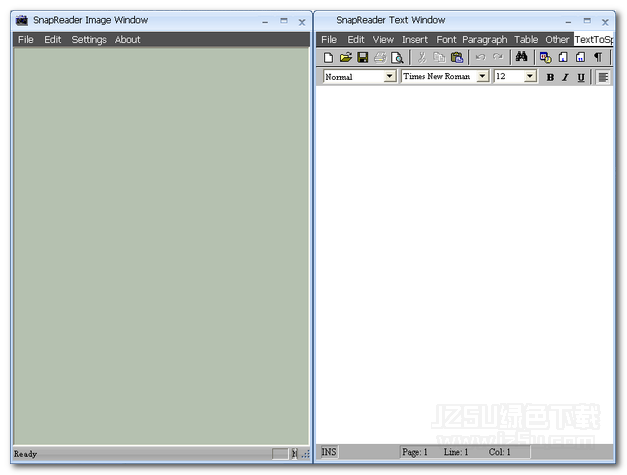Open Print Preview from the toolbar
The image size is (627, 475).
click(x=397, y=58)
